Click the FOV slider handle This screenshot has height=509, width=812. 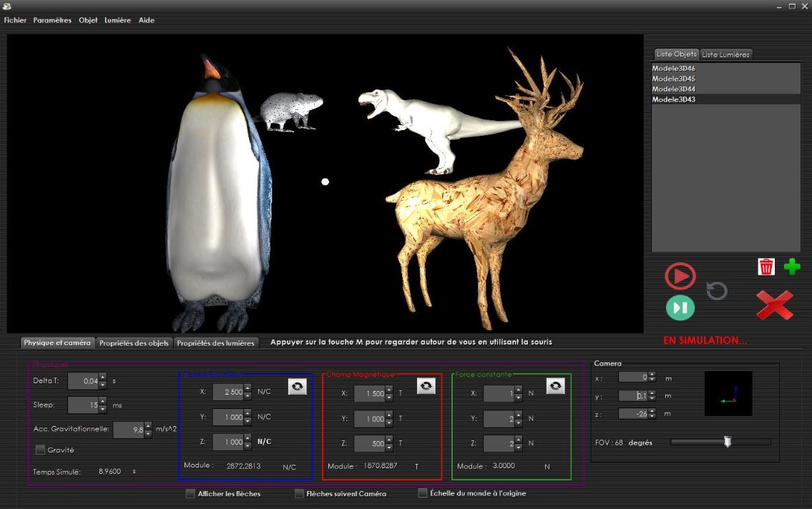point(728,442)
